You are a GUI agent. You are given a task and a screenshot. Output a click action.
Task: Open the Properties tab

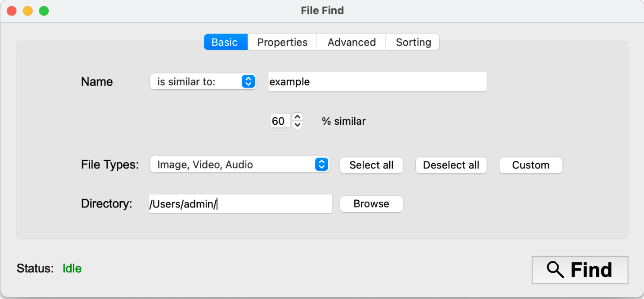pyautogui.click(x=282, y=42)
